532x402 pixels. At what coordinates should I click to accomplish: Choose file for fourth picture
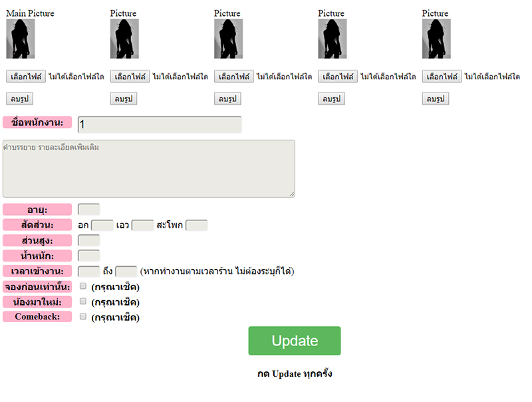[x=338, y=77]
